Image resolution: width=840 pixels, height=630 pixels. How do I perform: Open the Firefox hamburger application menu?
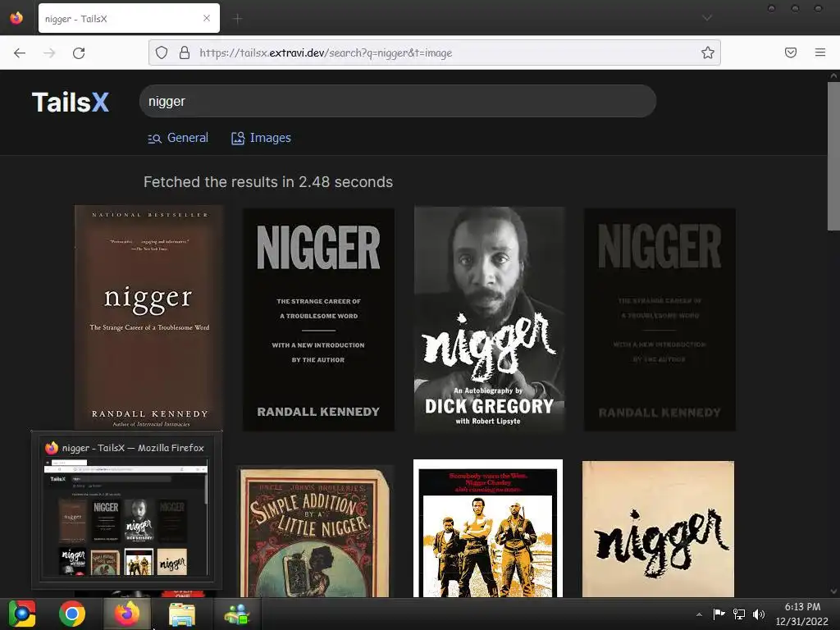(x=820, y=52)
